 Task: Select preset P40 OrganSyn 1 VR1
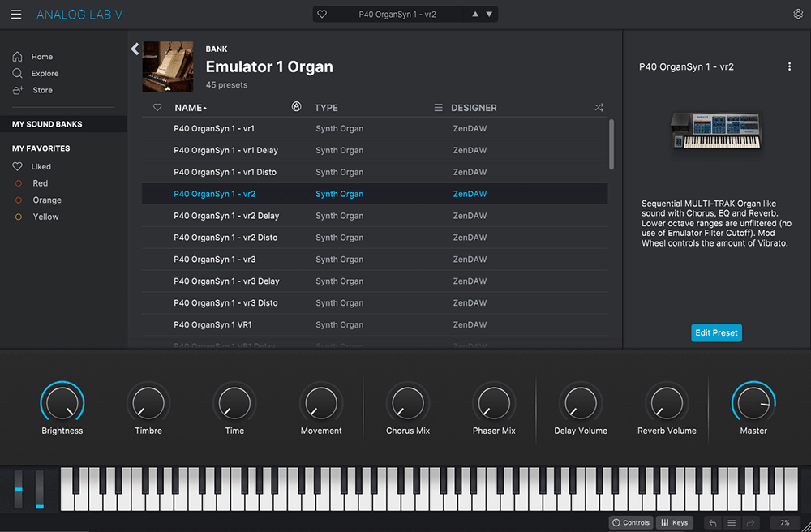coord(375,324)
